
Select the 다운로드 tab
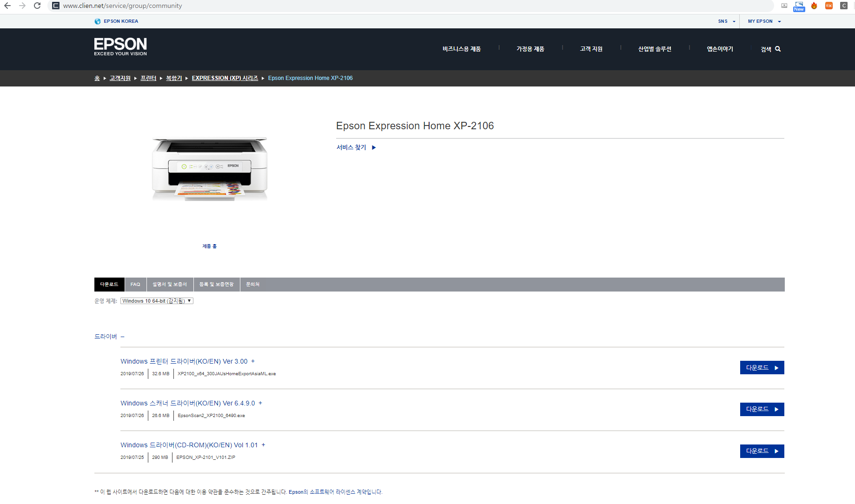click(109, 285)
